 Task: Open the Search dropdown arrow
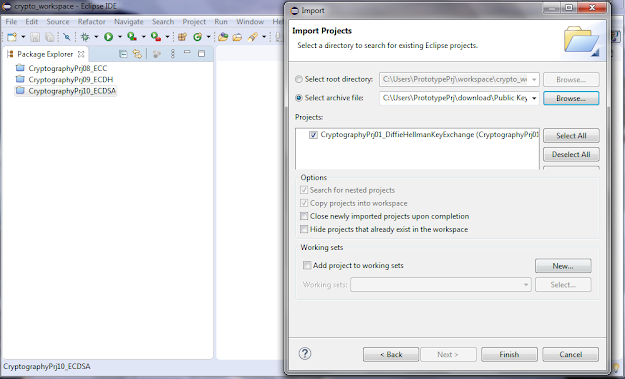pyautogui.click(x=264, y=37)
